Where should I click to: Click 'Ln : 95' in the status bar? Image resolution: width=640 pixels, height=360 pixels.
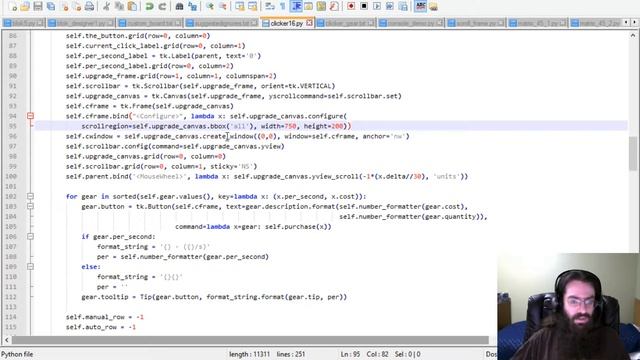click(351, 354)
